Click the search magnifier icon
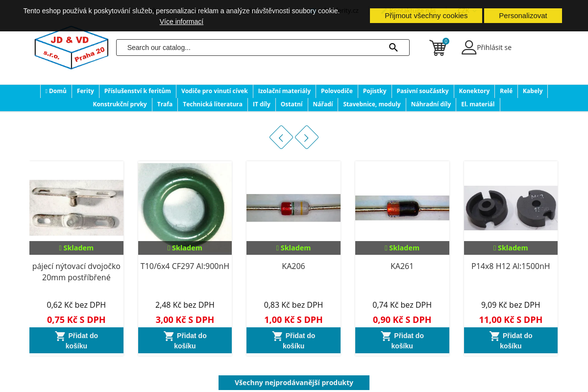Screen dimensions: 588x392 393,48
